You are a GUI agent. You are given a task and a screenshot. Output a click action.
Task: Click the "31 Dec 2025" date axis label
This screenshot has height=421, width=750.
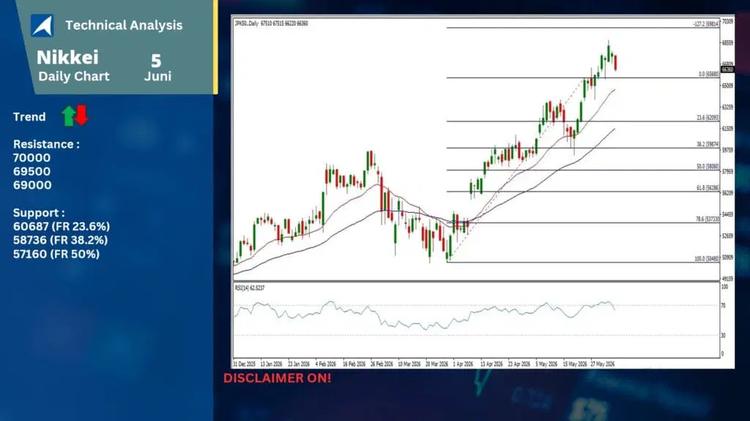(x=244, y=364)
